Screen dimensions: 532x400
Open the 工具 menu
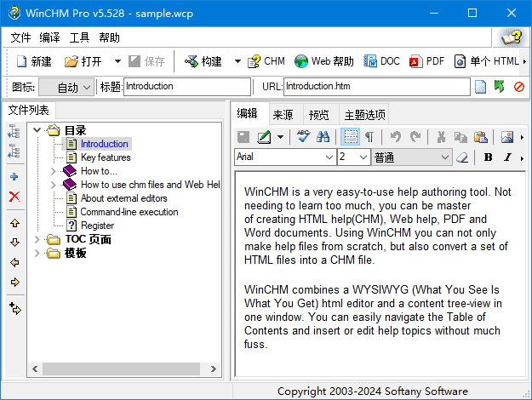tap(79, 37)
